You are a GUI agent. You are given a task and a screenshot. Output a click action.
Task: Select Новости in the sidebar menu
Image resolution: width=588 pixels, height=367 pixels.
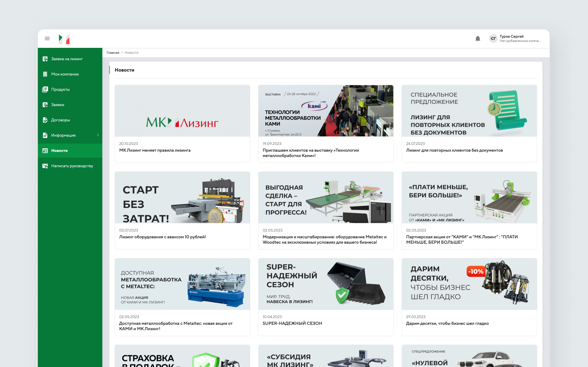click(x=59, y=151)
